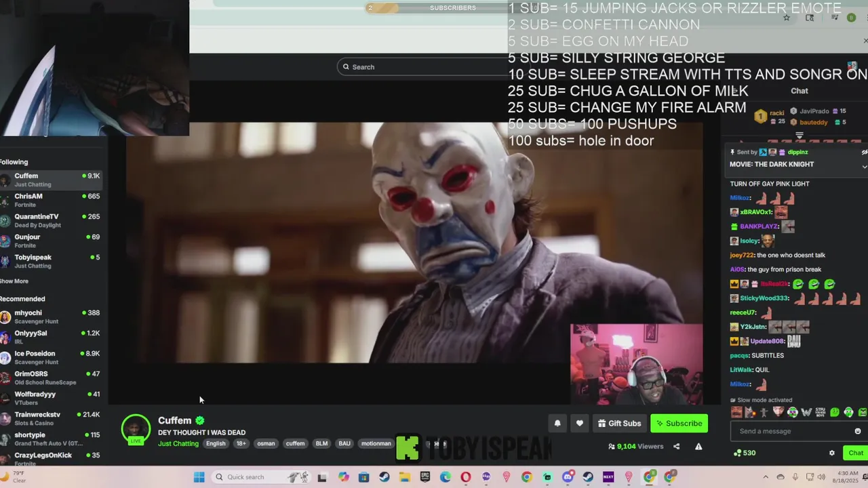868x488 pixels.
Task: Select the English tag
Action: pyautogui.click(x=216, y=444)
